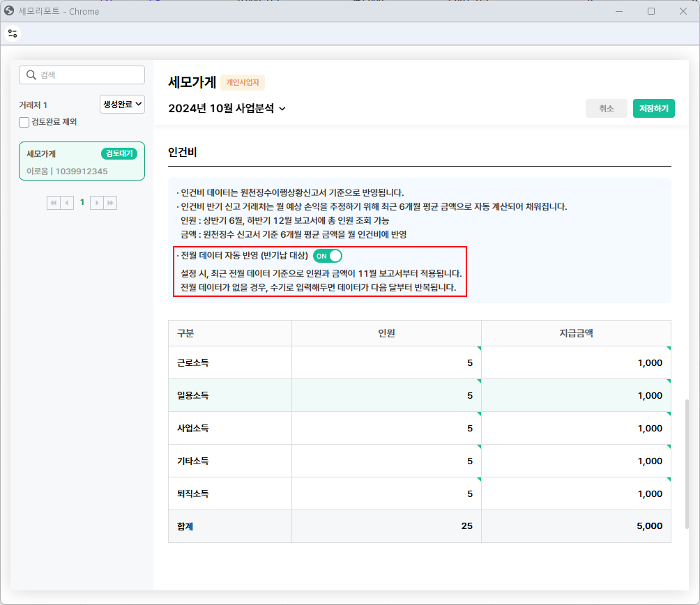Click the 퇴직소득 지급금액 cell

tap(576, 494)
